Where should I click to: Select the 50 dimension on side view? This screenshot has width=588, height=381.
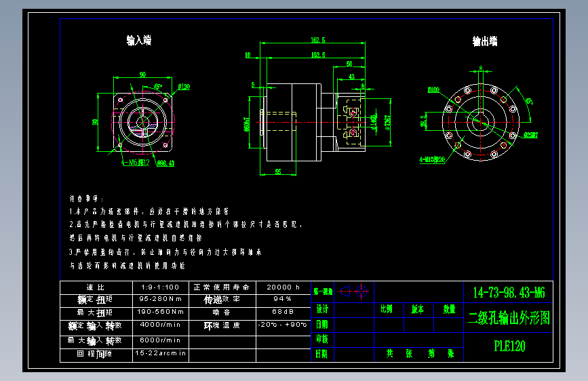click(x=349, y=64)
